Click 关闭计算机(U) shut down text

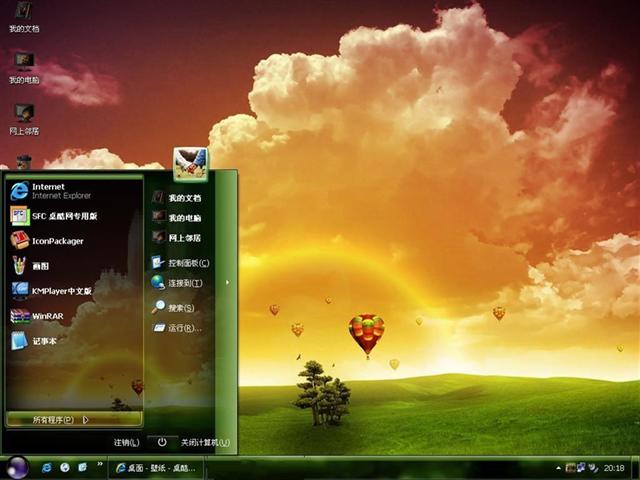click(205, 442)
